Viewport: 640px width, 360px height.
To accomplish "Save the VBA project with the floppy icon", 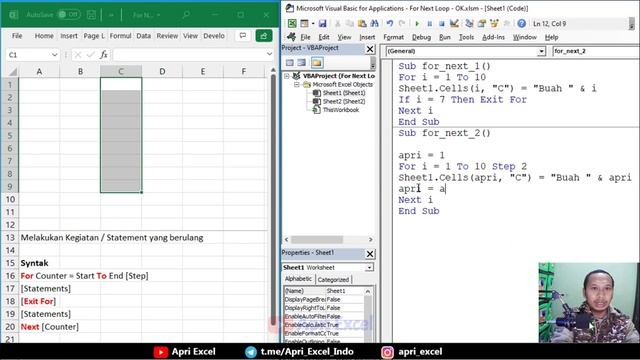I will pyautogui.click(x=322, y=24).
